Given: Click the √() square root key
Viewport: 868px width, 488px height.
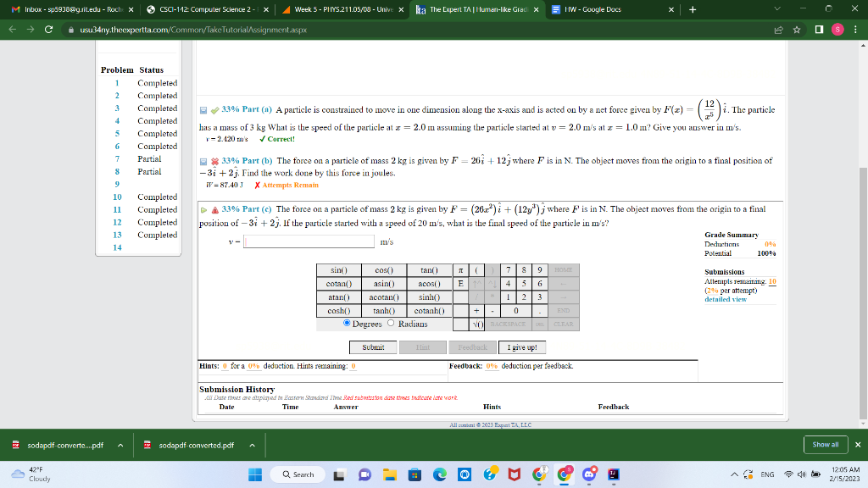Looking at the screenshot, I should coord(479,324).
